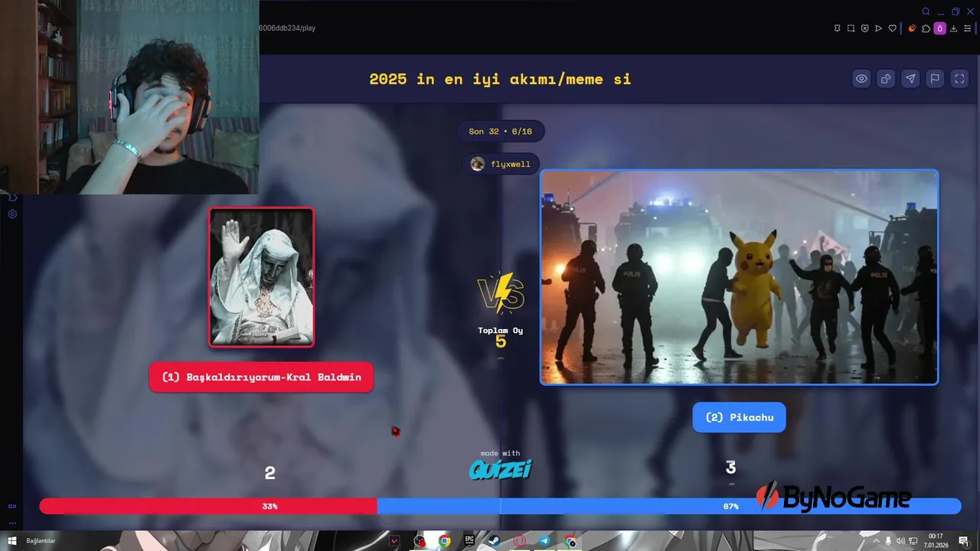Select the Kral Baldwin image card
This screenshot has width=980, height=551.
pyautogui.click(x=262, y=277)
